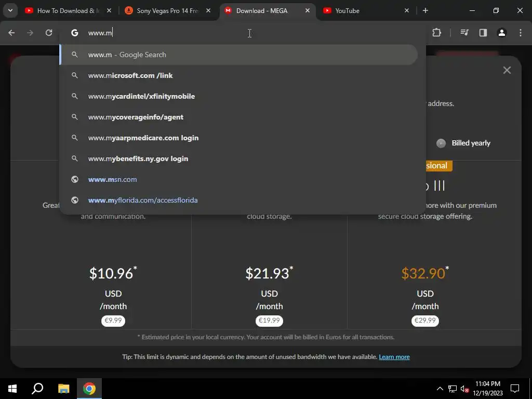Open Windows taskbar search
The width and height of the screenshot is (532, 399).
coord(37,389)
